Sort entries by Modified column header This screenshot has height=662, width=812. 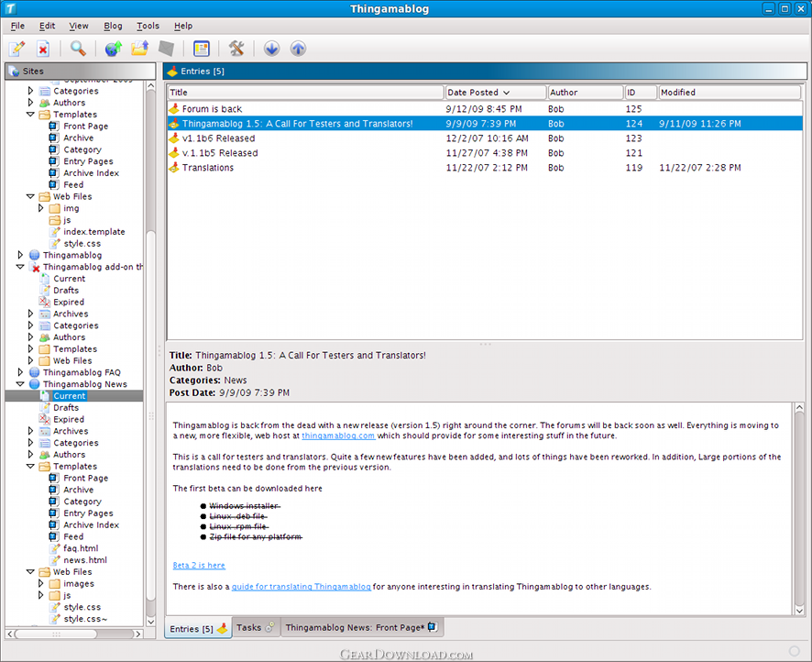coord(730,93)
